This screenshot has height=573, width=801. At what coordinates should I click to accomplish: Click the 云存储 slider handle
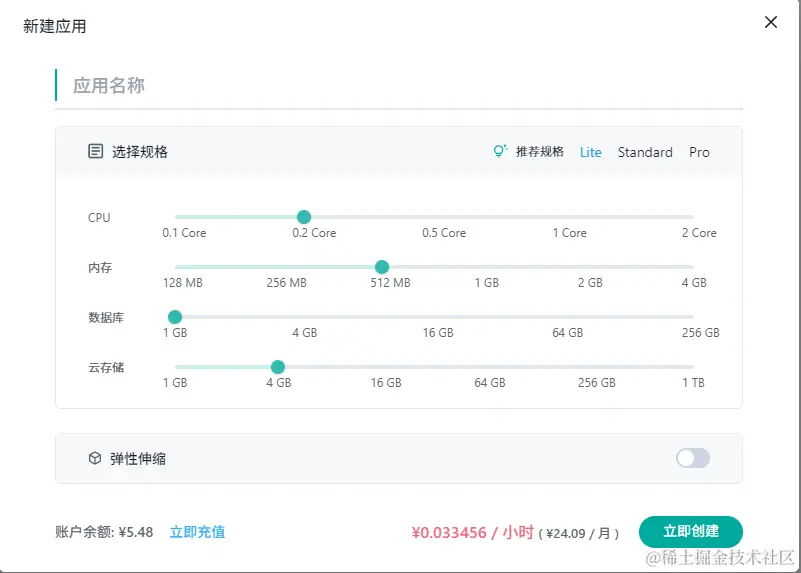[278, 367]
